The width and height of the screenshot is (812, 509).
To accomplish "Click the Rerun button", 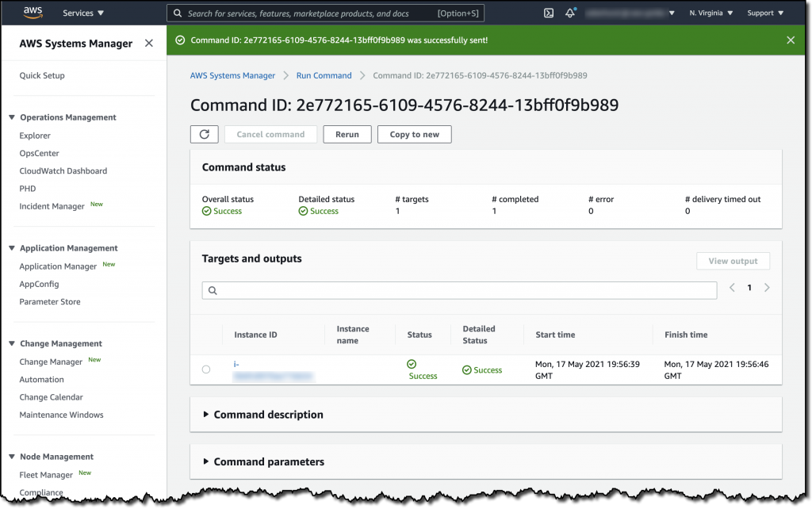I will coord(347,134).
